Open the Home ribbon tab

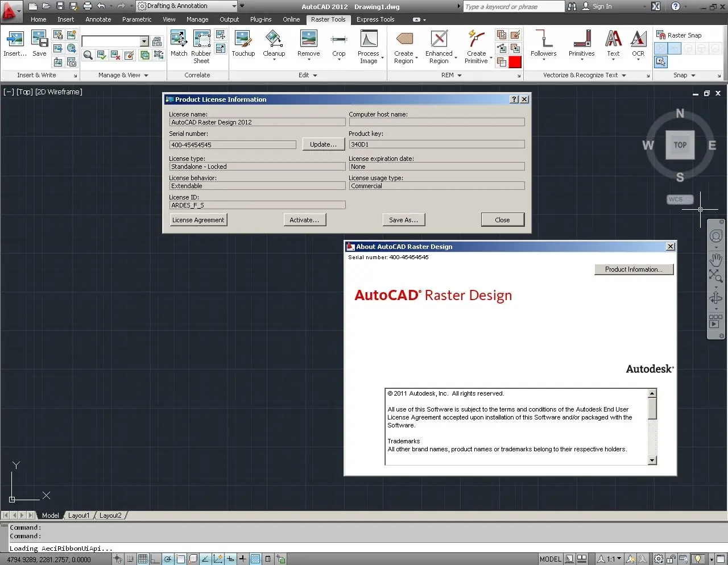tap(39, 19)
